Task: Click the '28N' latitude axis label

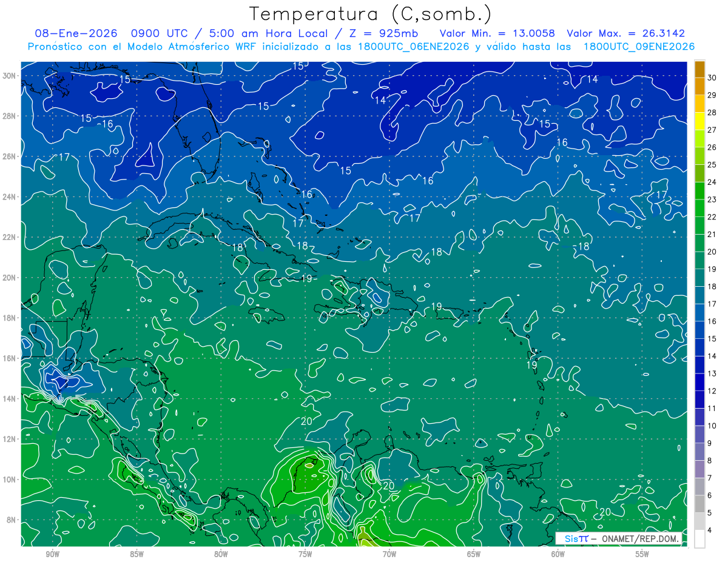Action: click(x=9, y=116)
